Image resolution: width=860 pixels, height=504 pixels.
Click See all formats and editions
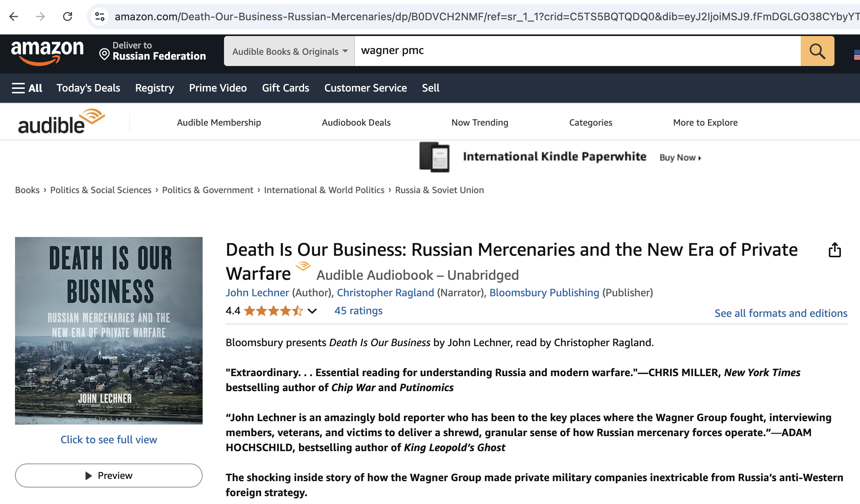[780, 313]
